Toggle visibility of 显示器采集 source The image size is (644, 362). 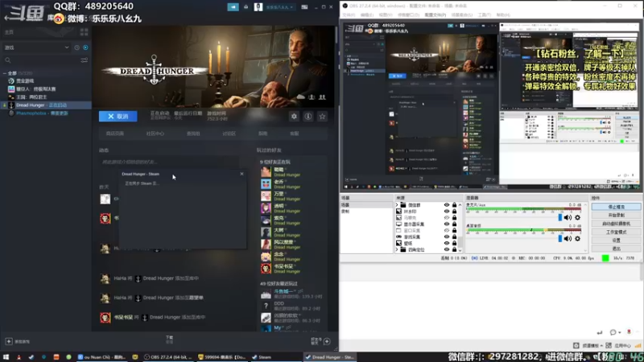click(447, 224)
